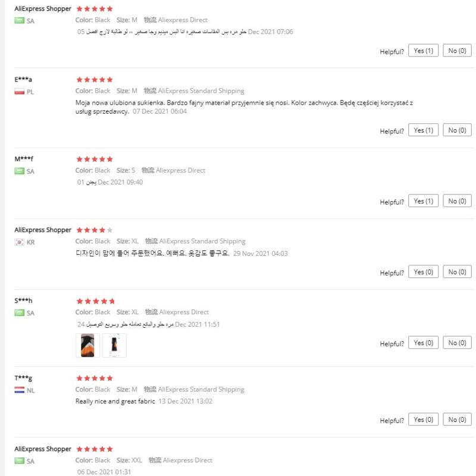The width and height of the screenshot is (476, 476).
Task: Click Yes (1) on E***a's Polish review
Action: 423,130
